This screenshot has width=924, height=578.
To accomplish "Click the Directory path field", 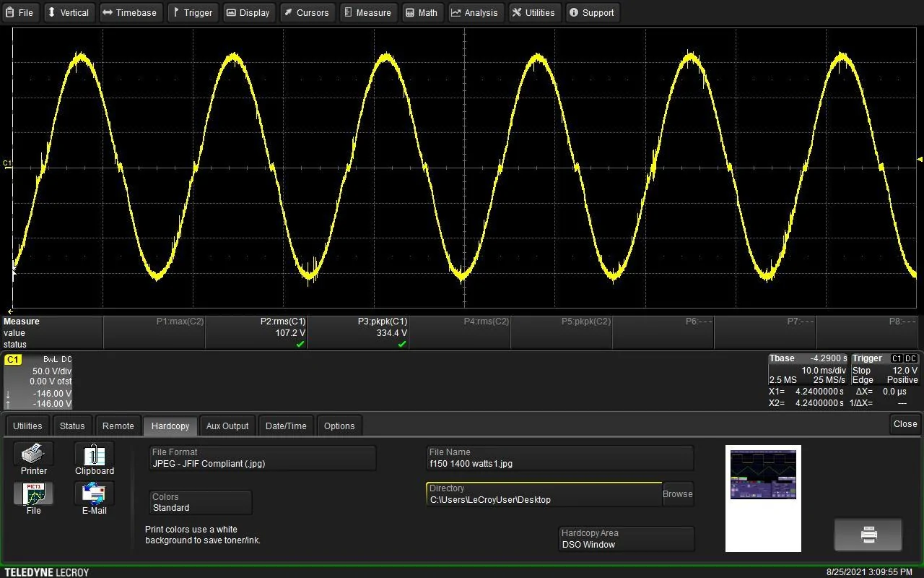I will click(544, 495).
